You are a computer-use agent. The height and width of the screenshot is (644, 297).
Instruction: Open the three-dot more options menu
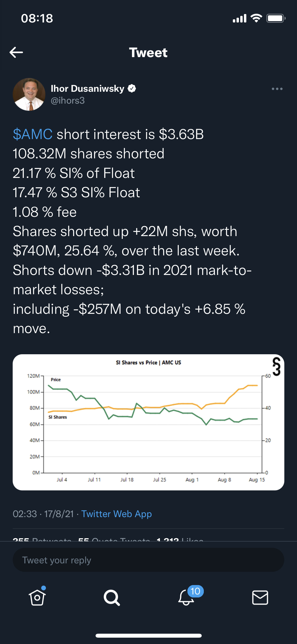pos(277,89)
